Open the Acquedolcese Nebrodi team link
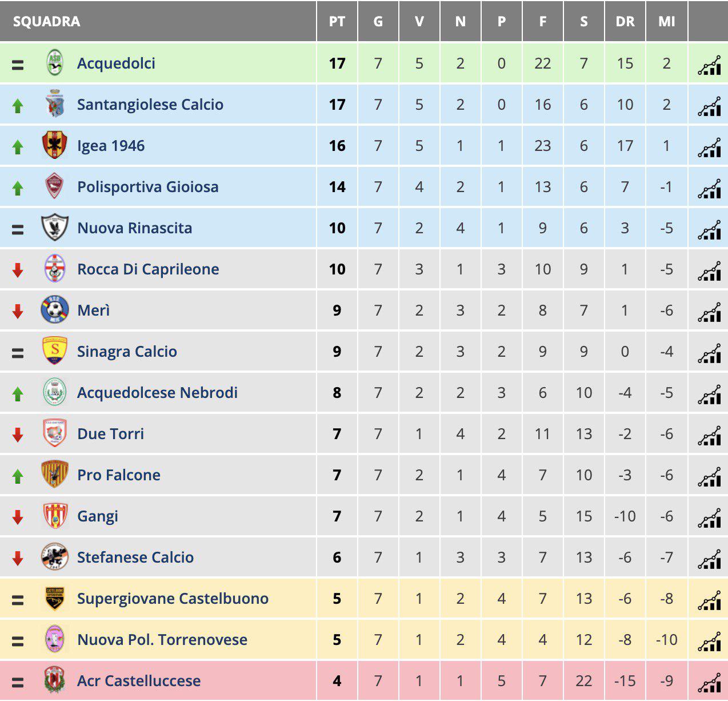The width and height of the screenshot is (728, 701). [x=157, y=393]
